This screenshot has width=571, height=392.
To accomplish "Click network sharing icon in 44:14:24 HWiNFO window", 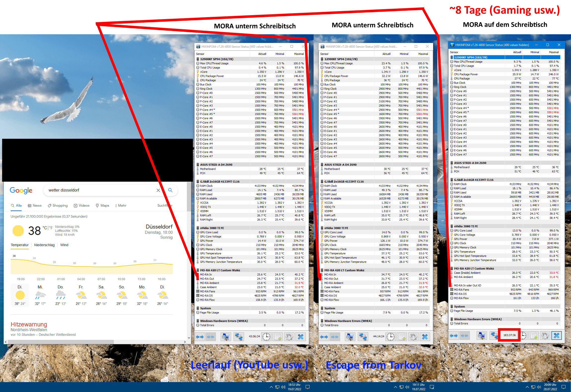I will click(363, 337).
